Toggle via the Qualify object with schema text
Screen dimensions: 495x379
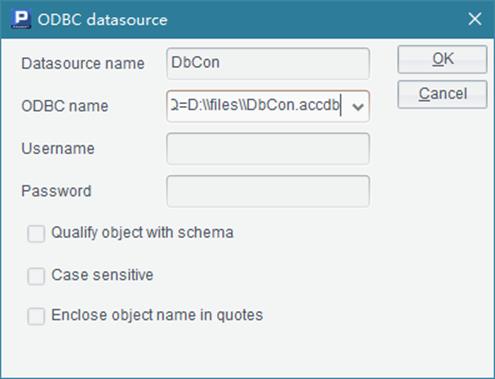click(142, 233)
